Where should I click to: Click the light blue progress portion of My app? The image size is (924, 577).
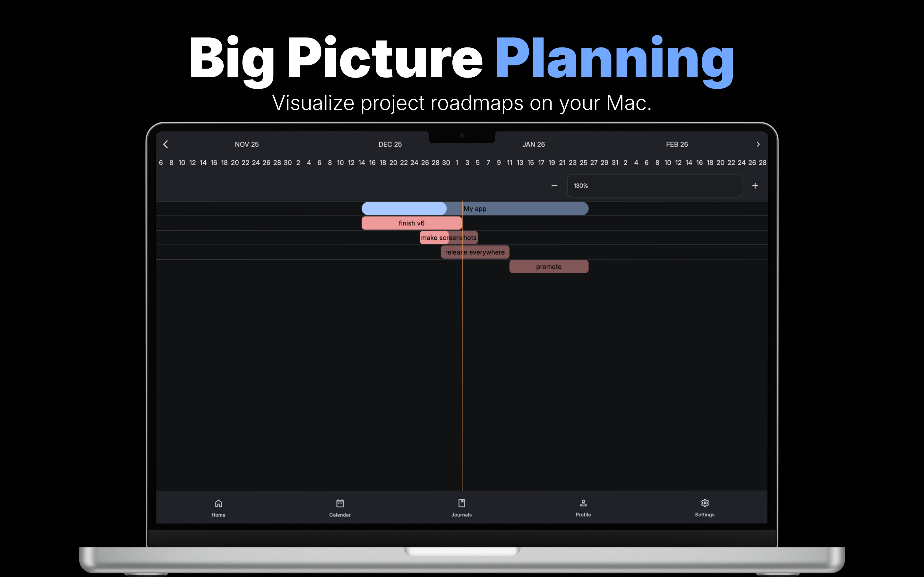point(404,209)
